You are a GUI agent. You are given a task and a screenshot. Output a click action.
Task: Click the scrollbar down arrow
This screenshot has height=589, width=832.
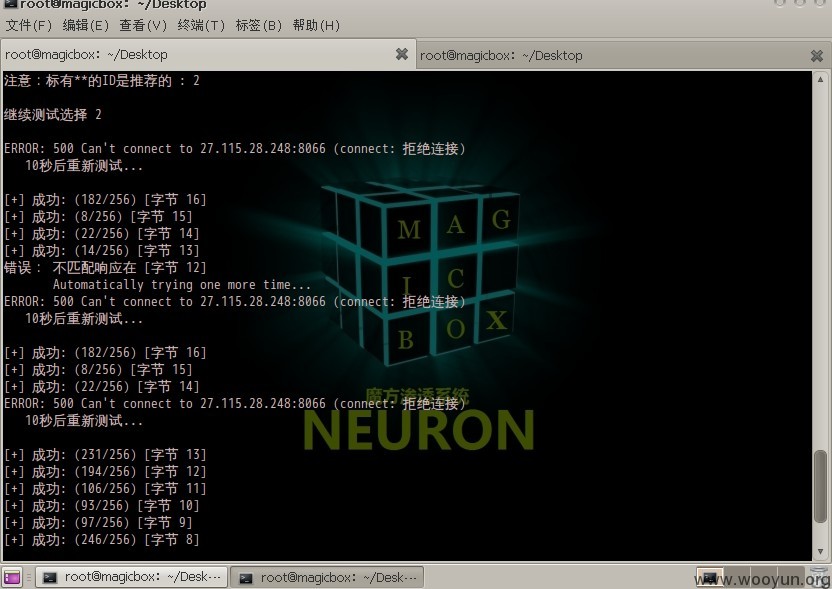[820, 552]
